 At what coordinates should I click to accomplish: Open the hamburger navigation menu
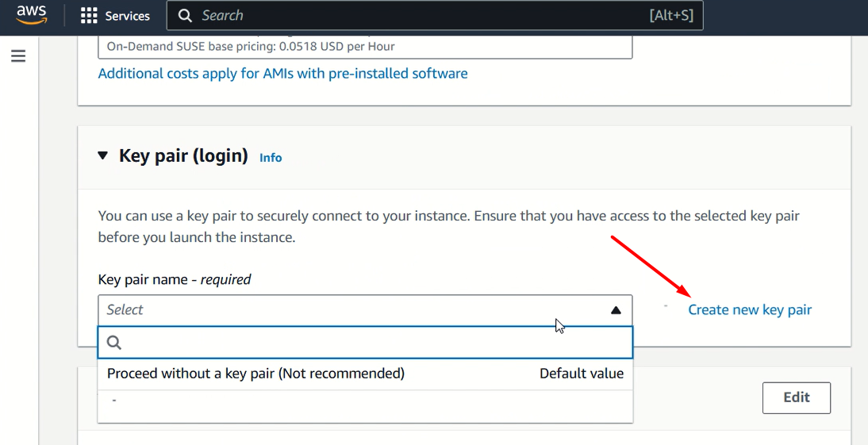point(18,56)
